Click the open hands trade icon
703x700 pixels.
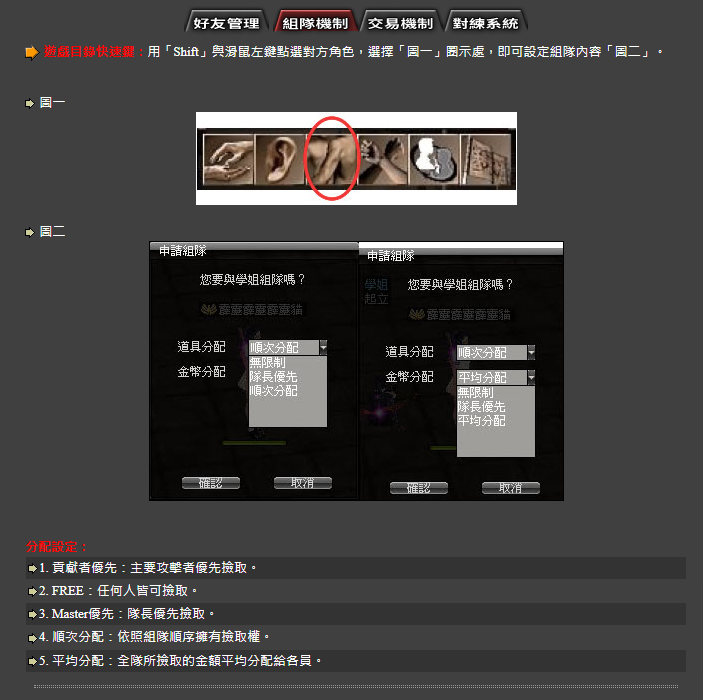pos(228,159)
